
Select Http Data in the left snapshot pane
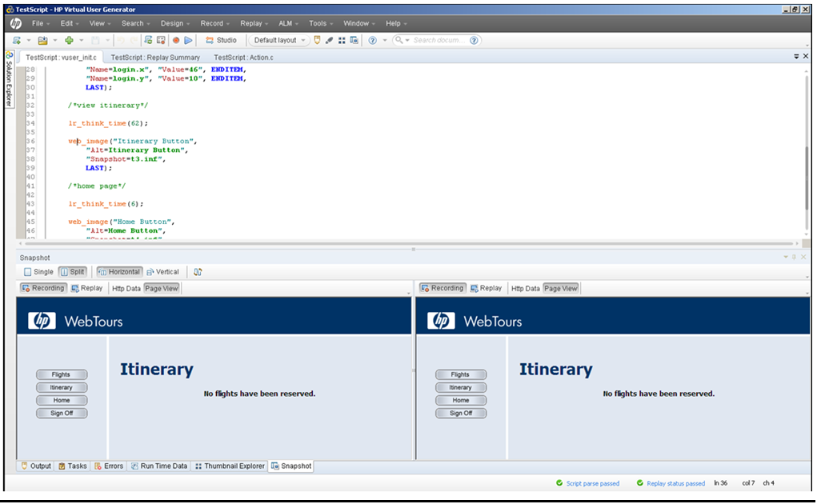coord(126,289)
